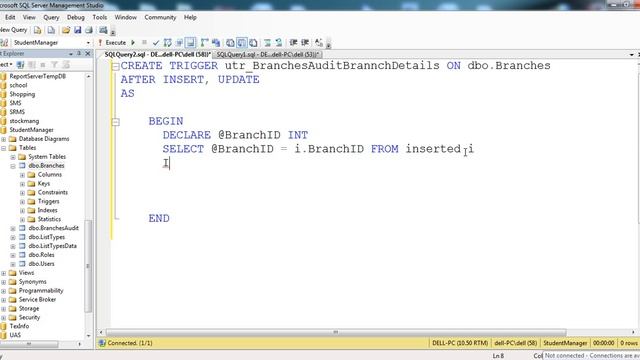Expand the dbo.BranchesAudit table node

(x=13, y=229)
